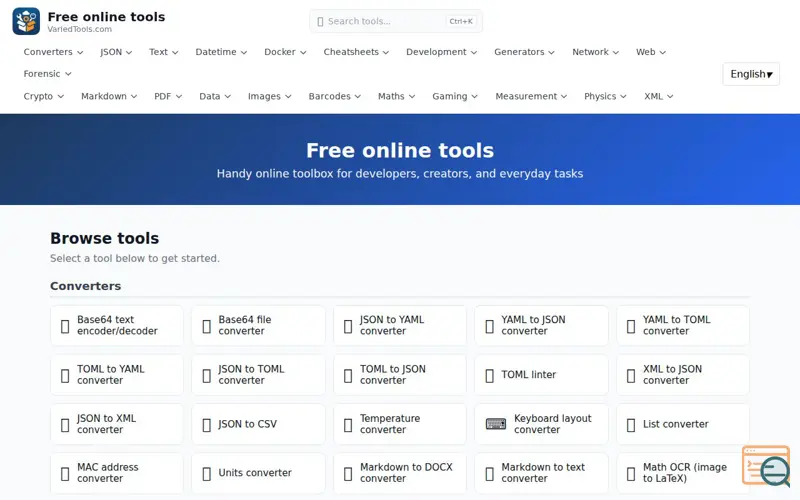Open the Keyboard layout converter tool
The width and height of the screenshot is (800, 500).
pyautogui.click(x=541, y=424)
